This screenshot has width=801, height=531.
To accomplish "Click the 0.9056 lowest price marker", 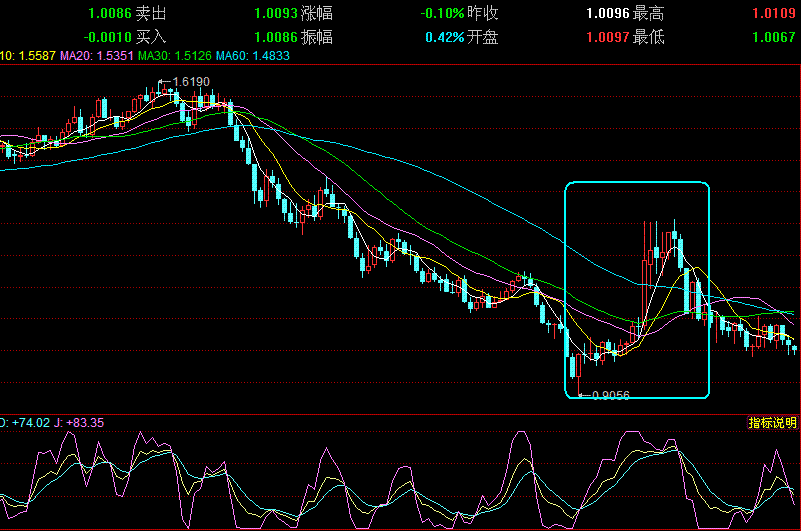I will point(609,395).
